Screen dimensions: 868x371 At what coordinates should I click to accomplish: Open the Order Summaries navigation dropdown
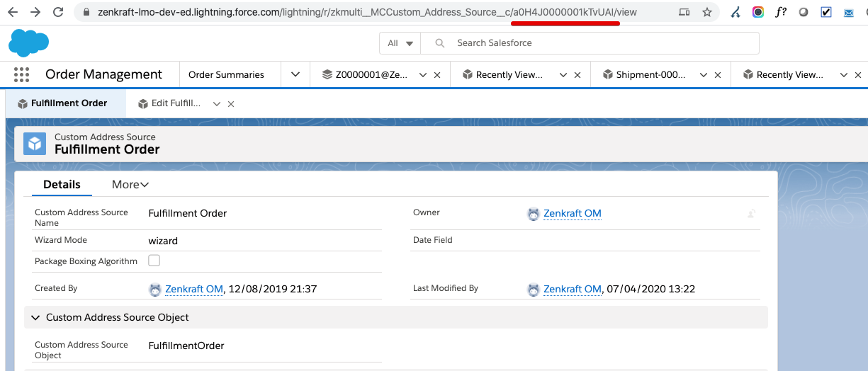(x=295, y=74)
